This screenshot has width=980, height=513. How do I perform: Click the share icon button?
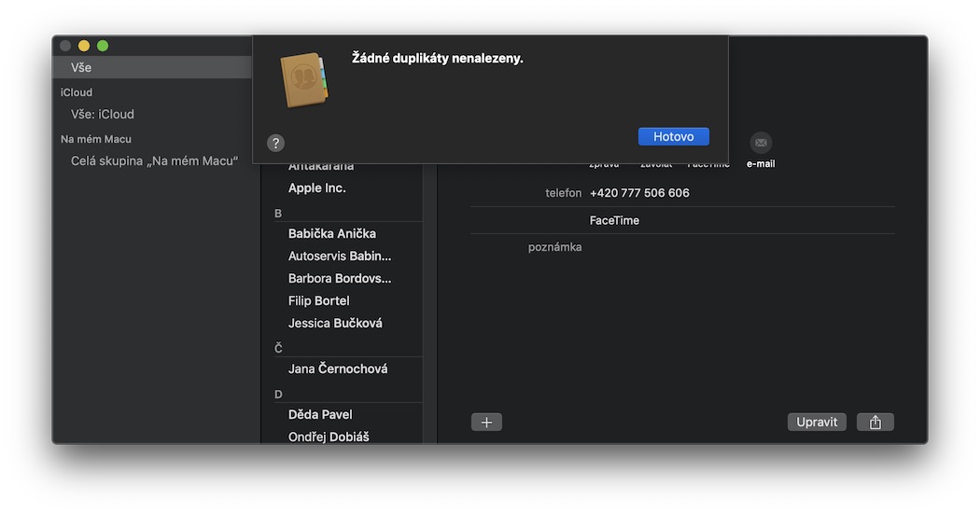[x=875, y=423]
